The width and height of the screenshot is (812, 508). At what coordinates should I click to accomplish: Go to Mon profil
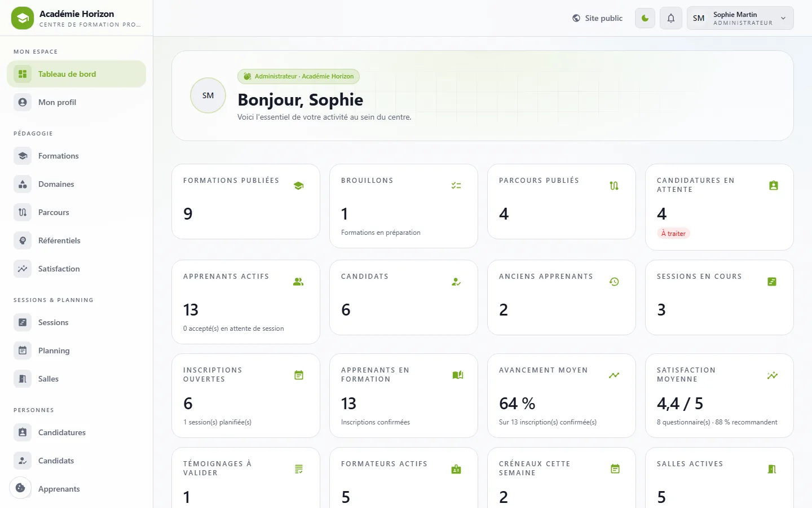(76, 102)
